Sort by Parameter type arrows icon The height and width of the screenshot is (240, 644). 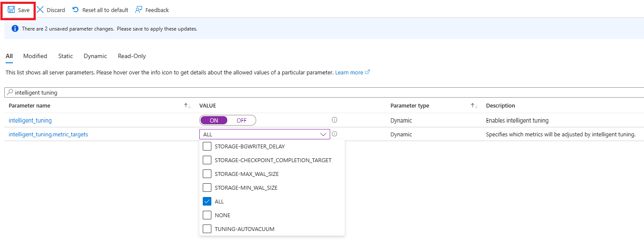coord(474,106)
